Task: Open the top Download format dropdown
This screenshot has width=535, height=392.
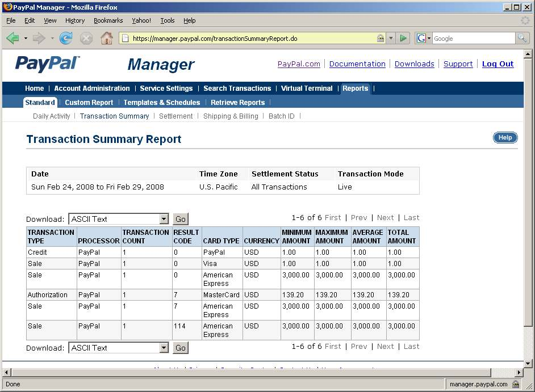Action: [x=164, y=219]
